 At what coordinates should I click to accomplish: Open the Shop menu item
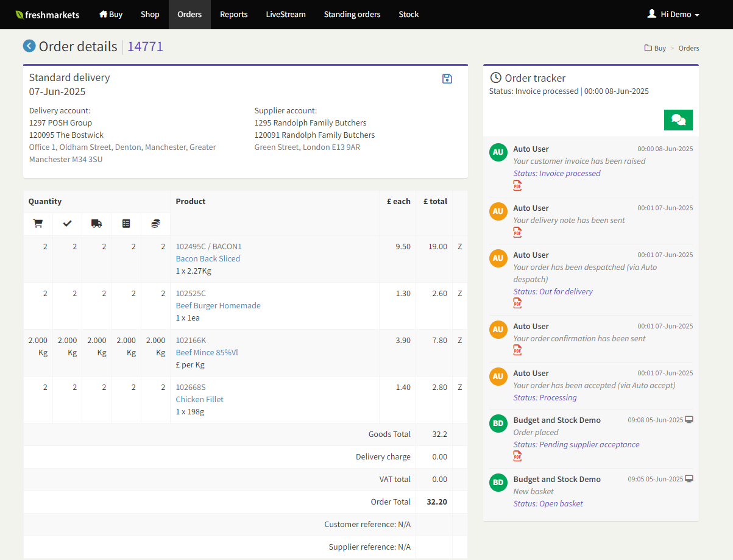click(x=150, y=14)
